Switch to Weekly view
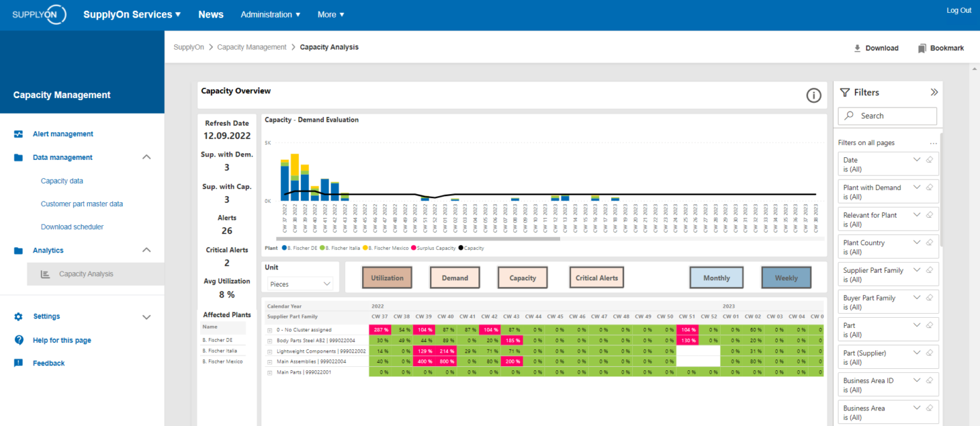The height and width of the screenshot is (426, 980). click(x=786, y=277)
